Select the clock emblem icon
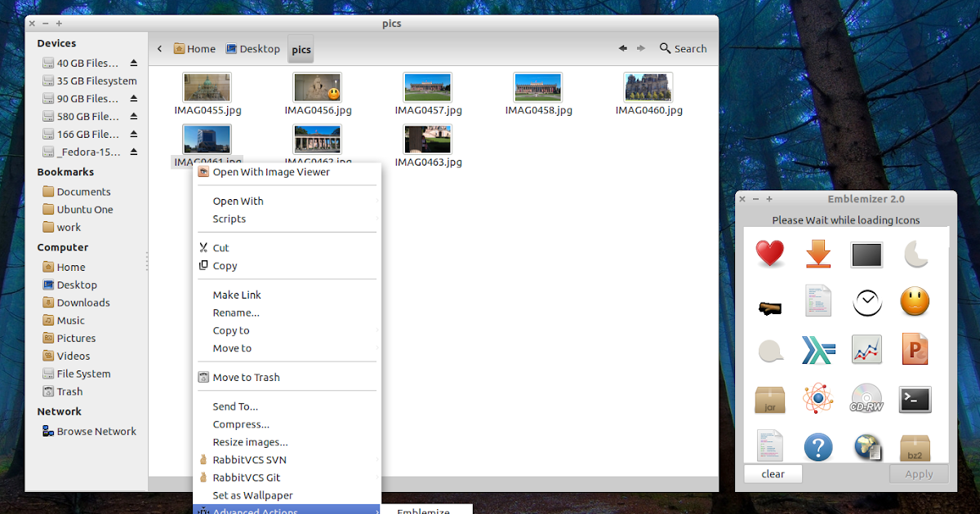 866,302
